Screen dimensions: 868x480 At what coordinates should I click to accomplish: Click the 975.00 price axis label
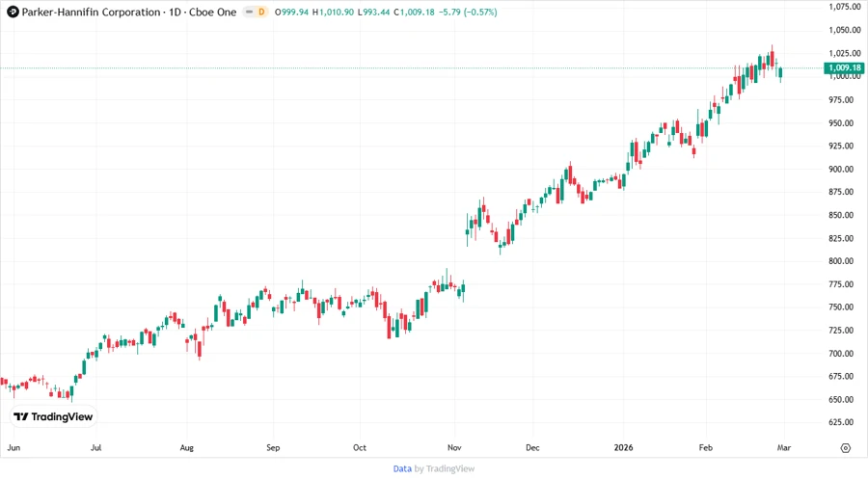[841, 99]
